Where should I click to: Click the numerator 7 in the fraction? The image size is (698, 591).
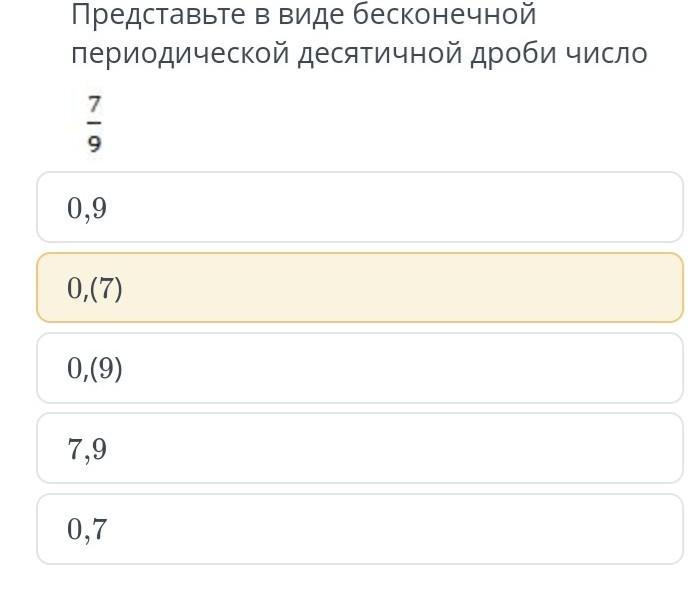click(94, 104)
